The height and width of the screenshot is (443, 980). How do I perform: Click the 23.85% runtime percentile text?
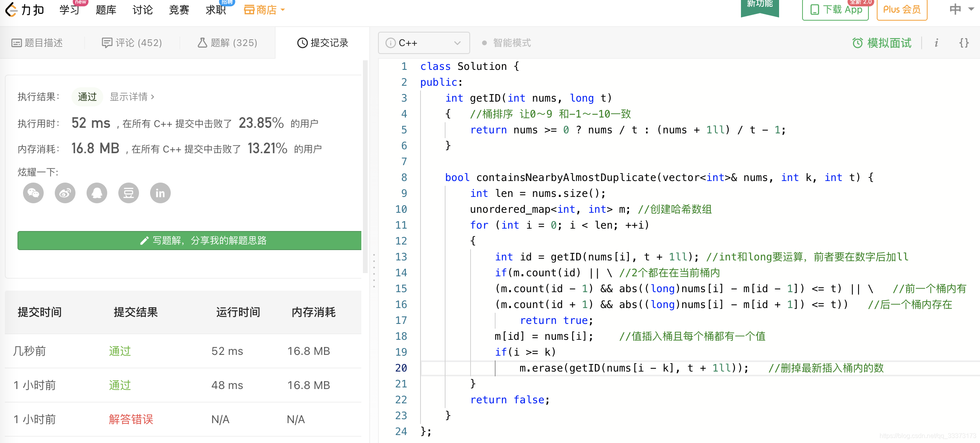click(261, 123)
